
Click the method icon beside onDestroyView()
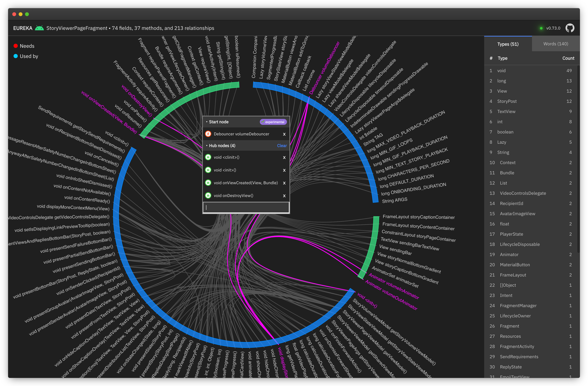(208, 196)
